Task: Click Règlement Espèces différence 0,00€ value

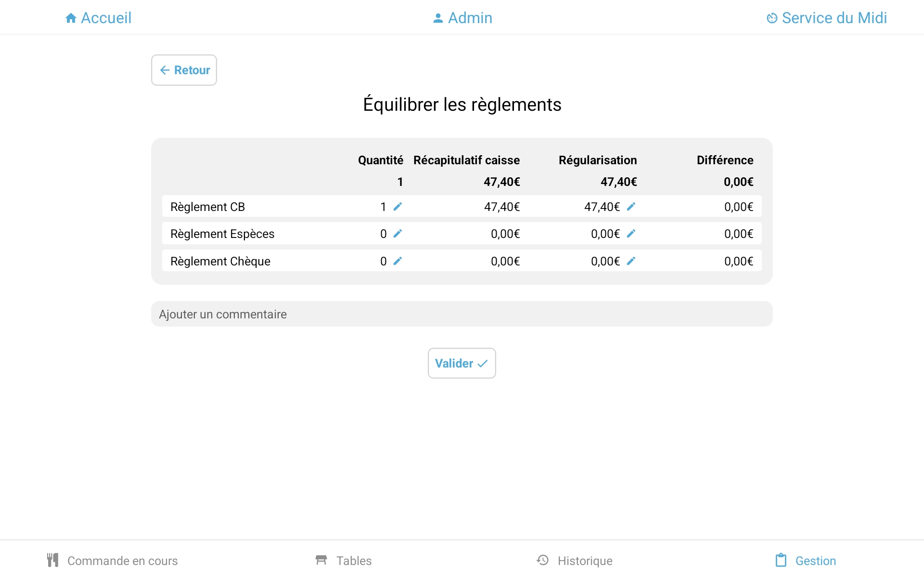Action: coord(739,234)
